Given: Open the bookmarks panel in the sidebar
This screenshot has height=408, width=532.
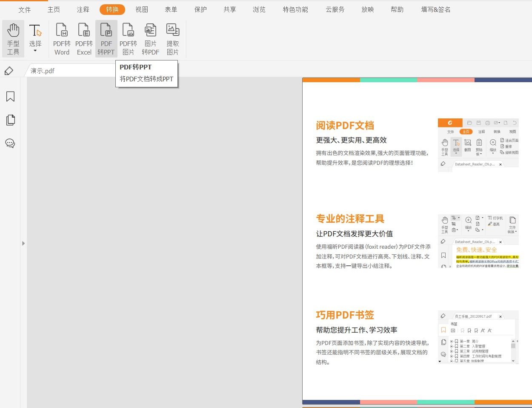Looking at the screenshot, I should (9, 97).
